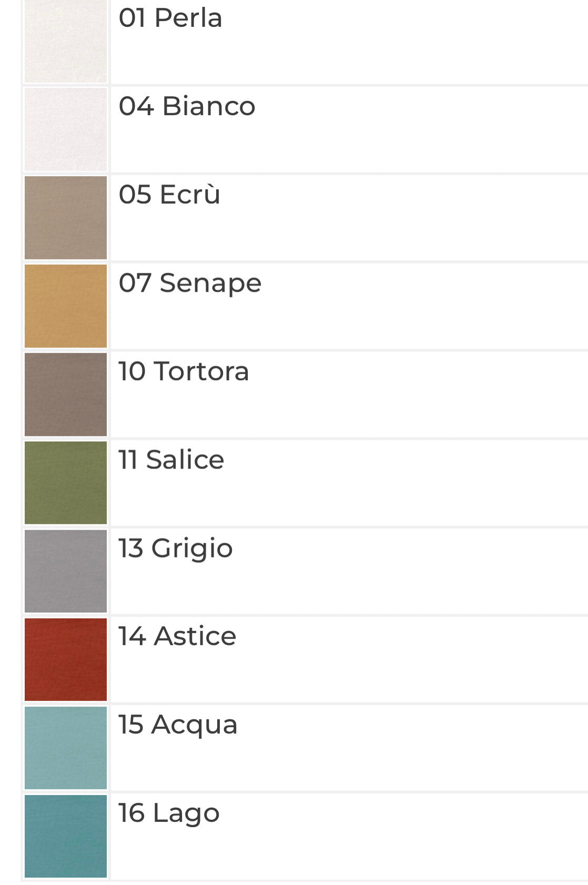Viewport: 588px width, 885px height.
Task: Click the 16 Lago text label
Action: click(x=169, y=814)
